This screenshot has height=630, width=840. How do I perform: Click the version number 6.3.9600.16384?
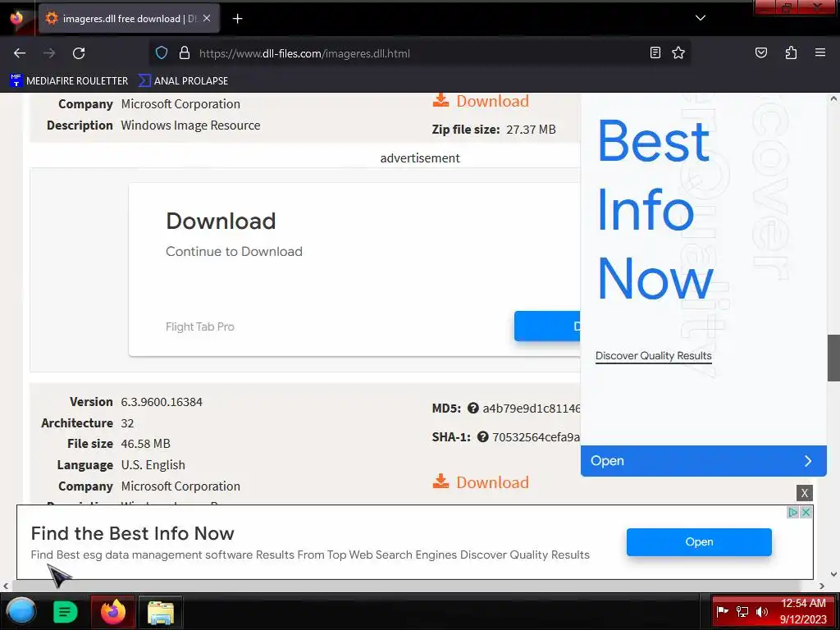pyautogui.click(x=162, y=402)
